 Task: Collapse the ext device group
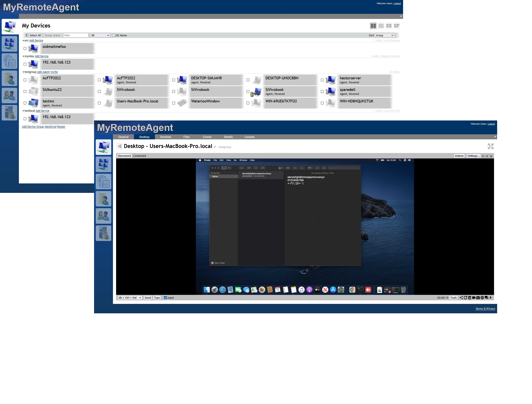[23, 41]
